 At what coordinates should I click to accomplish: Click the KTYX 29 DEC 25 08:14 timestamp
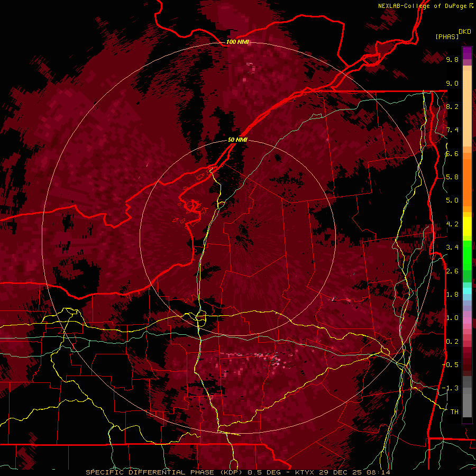pyautogui.click(x=342, y=472)
